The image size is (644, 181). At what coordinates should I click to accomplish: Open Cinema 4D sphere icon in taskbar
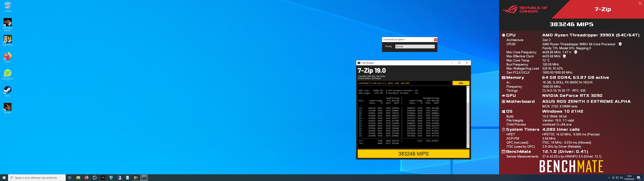(x=94, y=177)
